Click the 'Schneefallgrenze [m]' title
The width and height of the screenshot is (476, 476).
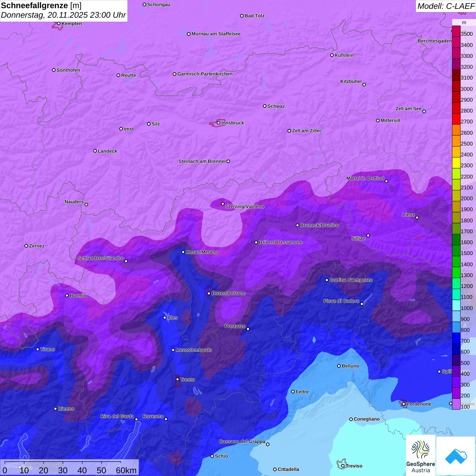coord(41,5)
